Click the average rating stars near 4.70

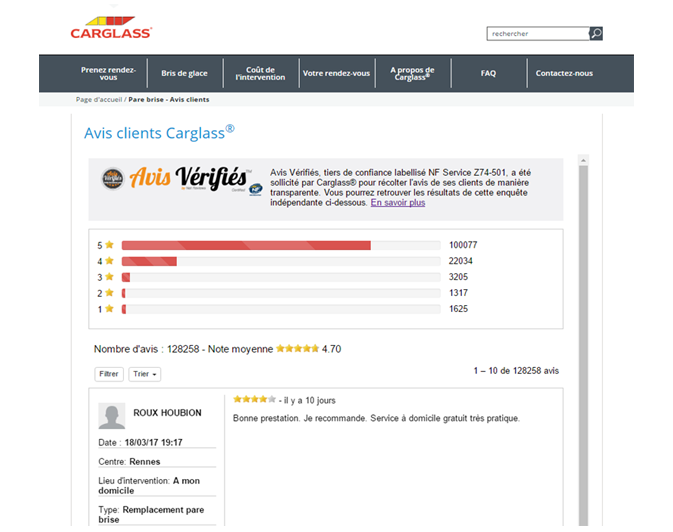297,348
